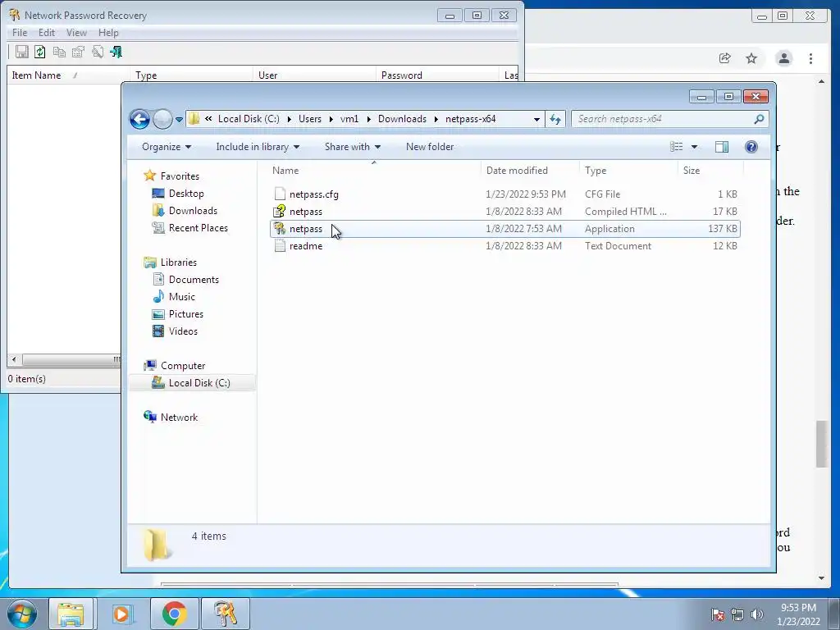Select the netpass Application file icon
This screenshot has width=840, height=630.
click(279, 228)
